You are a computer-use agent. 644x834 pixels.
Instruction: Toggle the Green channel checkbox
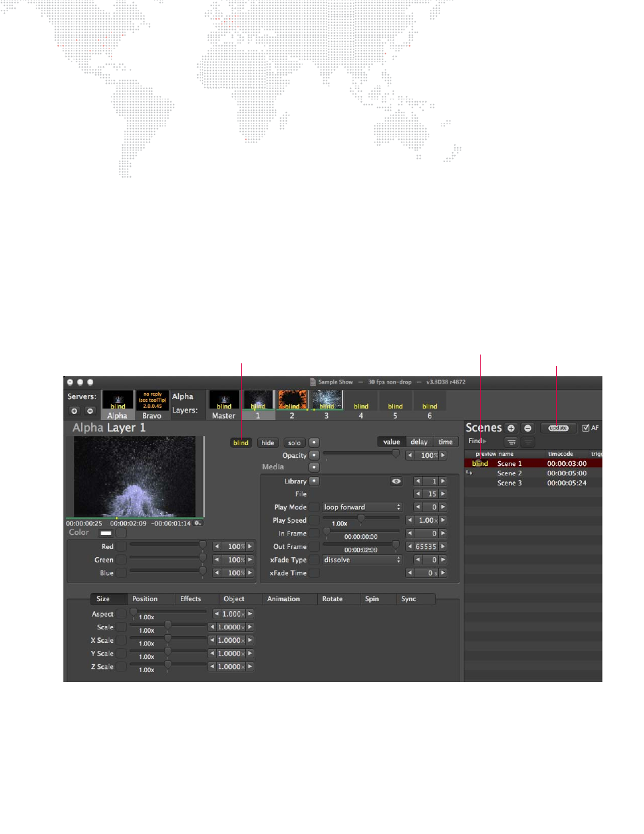(122, 560)
